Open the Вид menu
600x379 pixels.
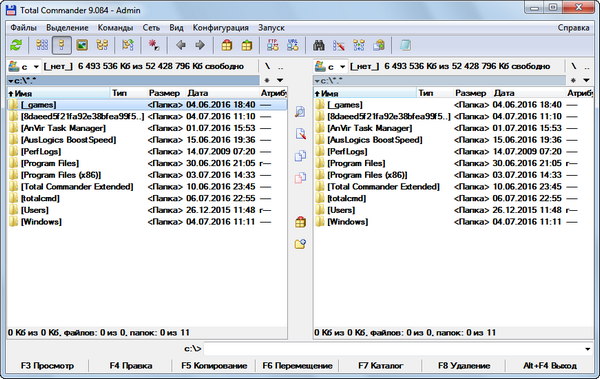176,28
